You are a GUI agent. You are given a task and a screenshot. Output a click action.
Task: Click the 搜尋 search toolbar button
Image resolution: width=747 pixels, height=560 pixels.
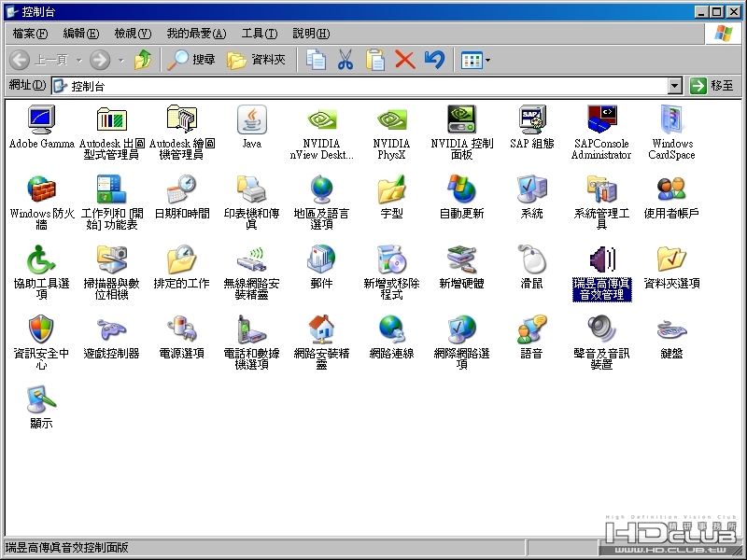coord(191,60)
